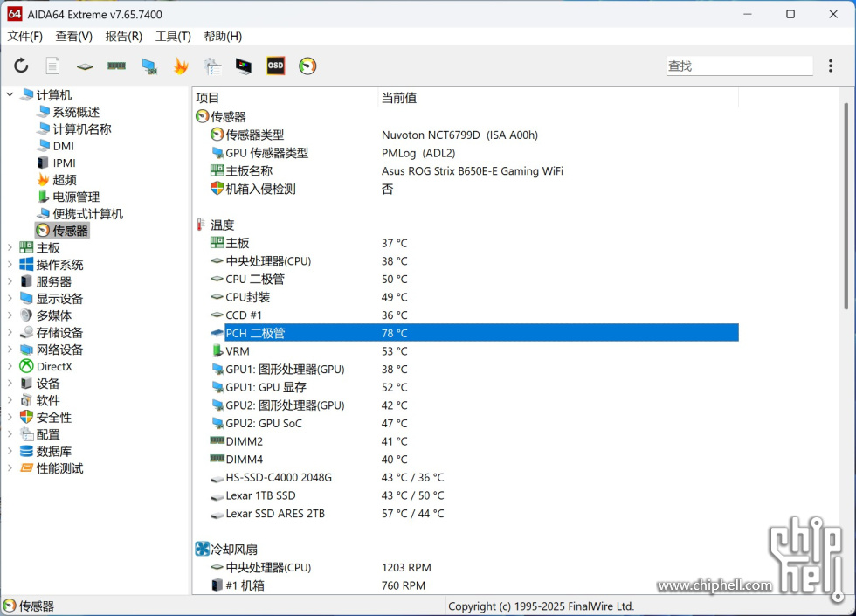Click the vertical scrollbar thumb of sensor list
This screenshot has width=856, height=616.
846,204
